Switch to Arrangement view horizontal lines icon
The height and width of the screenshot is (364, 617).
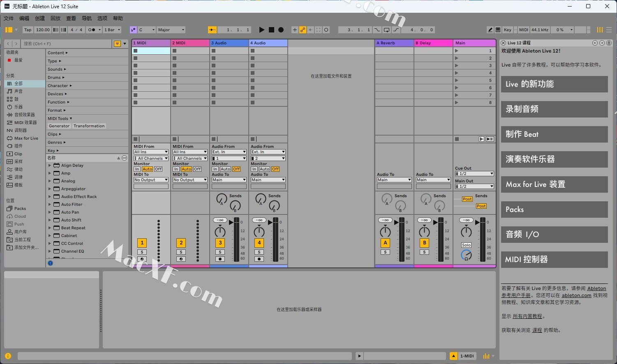tap(609, 30)
